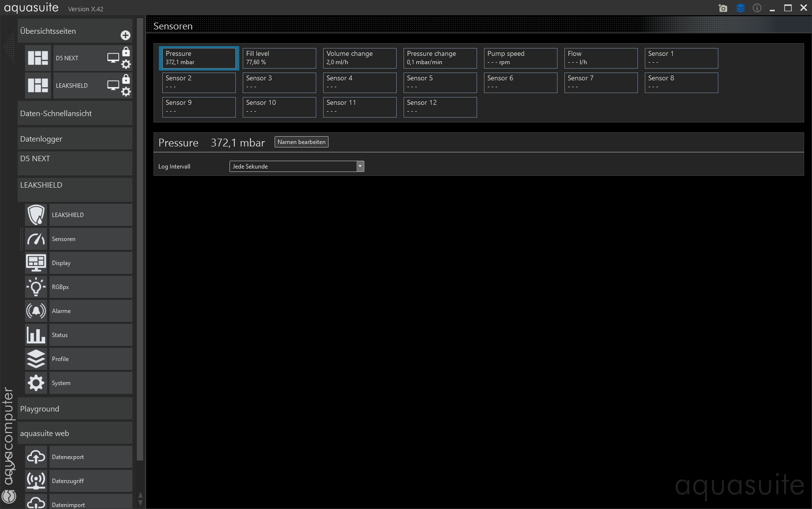Open the Datenexport cloud upload icon
Viewport: 812px width, 509px height.
coord(36,457)
